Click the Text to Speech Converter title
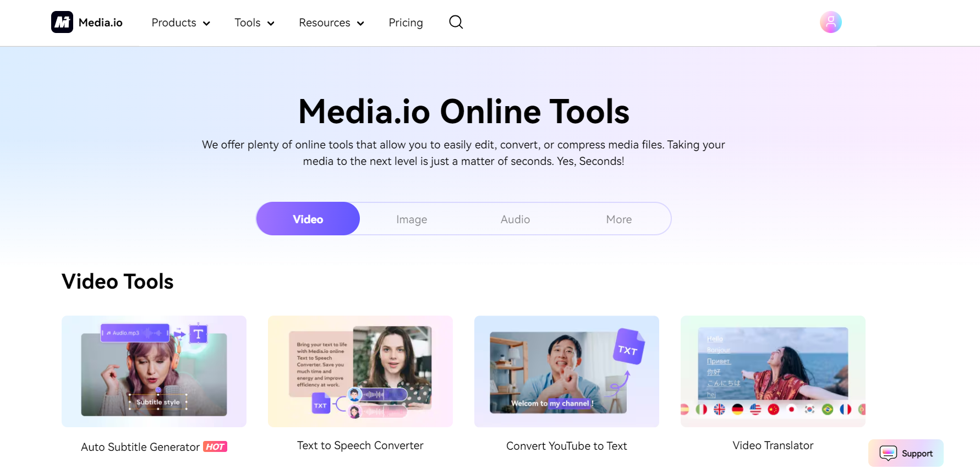 point(360,445)
